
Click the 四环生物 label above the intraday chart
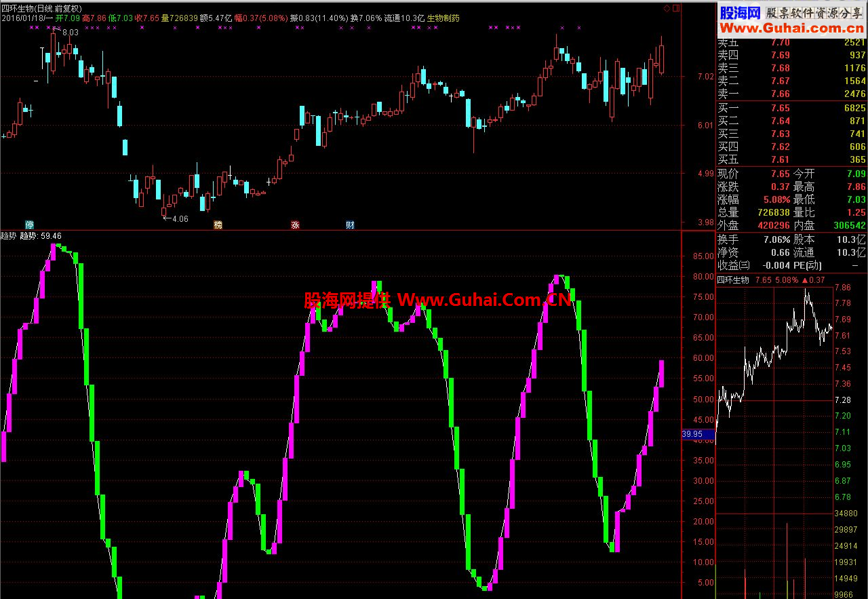pos(734,280)
